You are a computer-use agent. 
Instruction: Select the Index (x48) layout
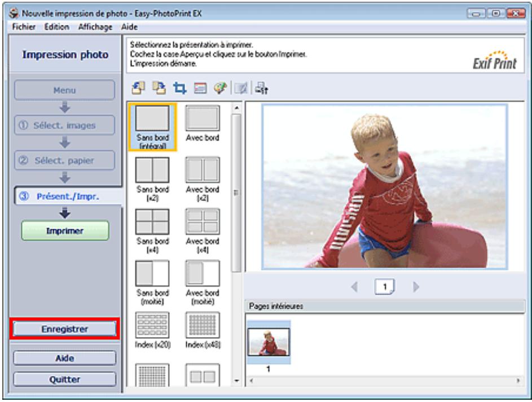point(203,330)
